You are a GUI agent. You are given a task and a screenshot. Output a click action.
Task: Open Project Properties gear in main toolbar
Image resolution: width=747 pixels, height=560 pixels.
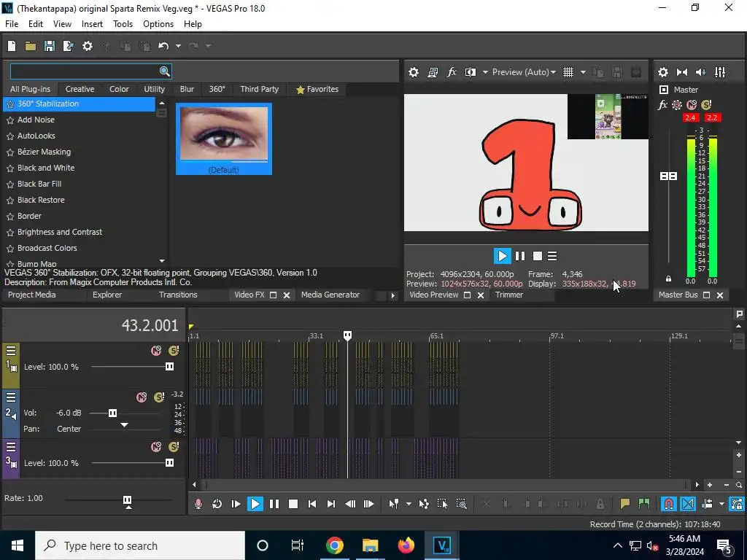coord(88,46)
